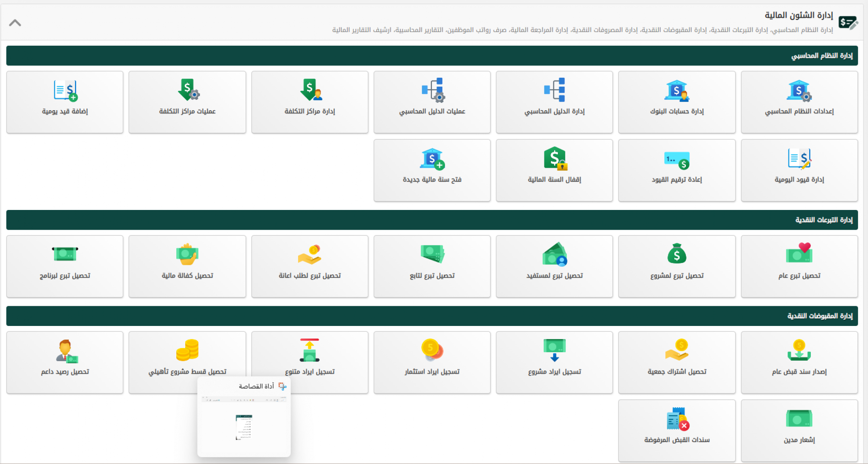The image size is (868, 464).
Task: Collapse the إدارة الشئون المالية panel chevron
Action: (15, 23)
